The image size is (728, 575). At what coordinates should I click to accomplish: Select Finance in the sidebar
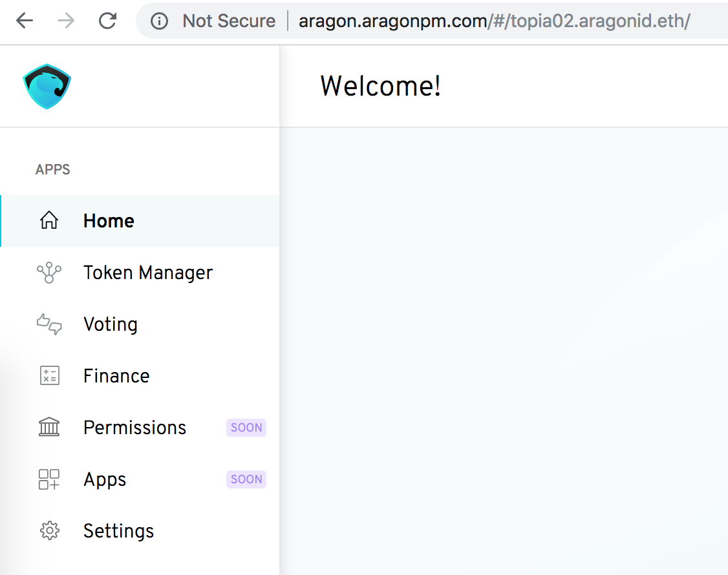point(140,375)
